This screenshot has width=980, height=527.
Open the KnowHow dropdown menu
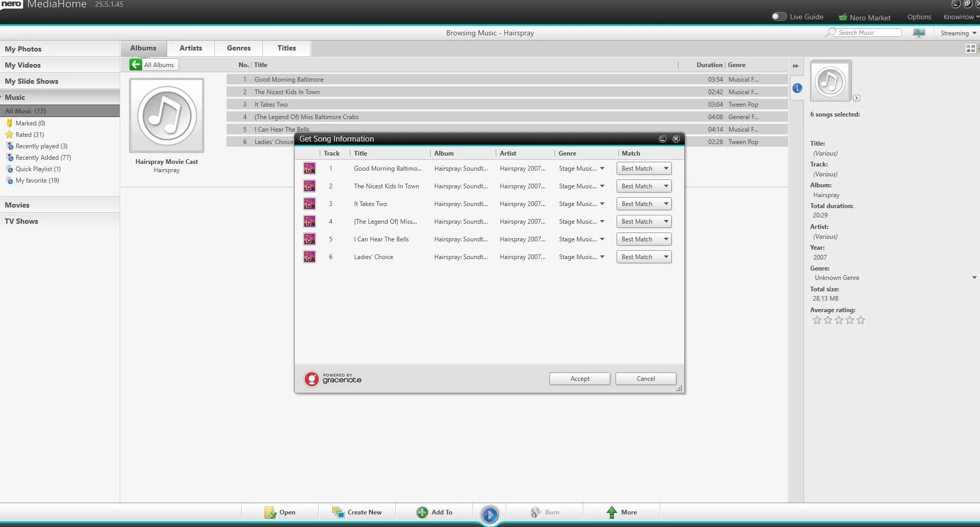(x=961, y=17)
